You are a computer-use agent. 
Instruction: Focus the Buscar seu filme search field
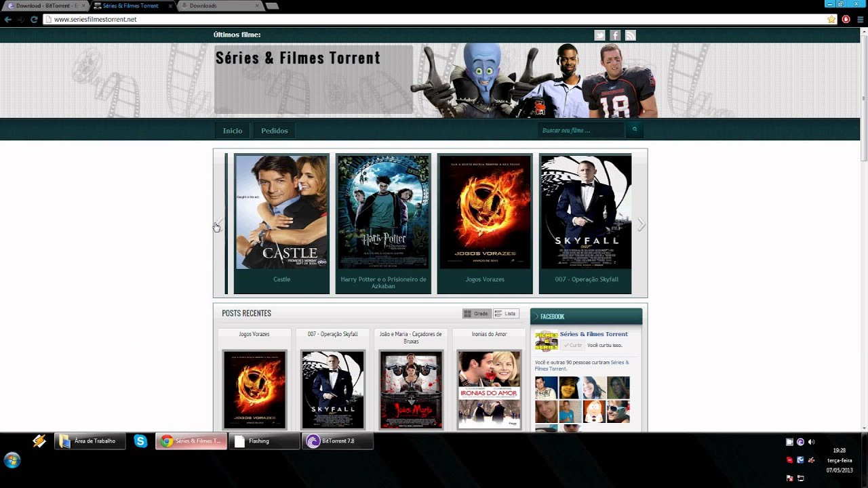point(581,130)
